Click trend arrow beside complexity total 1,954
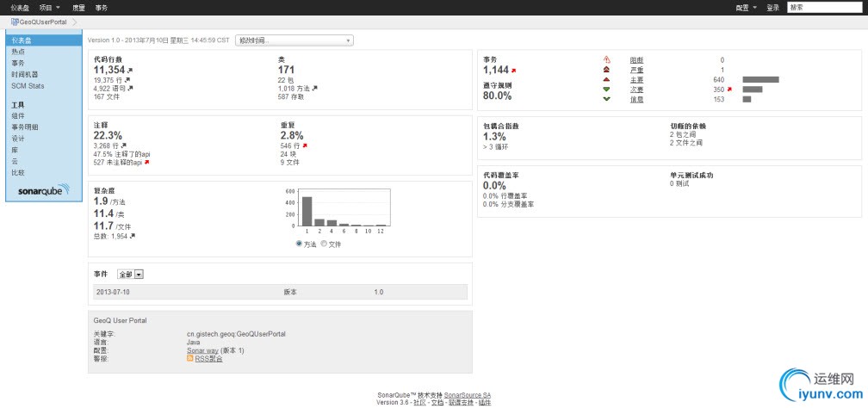This screenshot has width=868, height=408. (133, 236)
